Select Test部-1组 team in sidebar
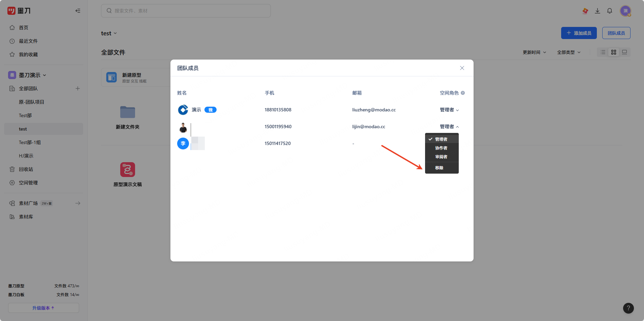The width and height of the screenshot is (644, 321). (43, 142)
